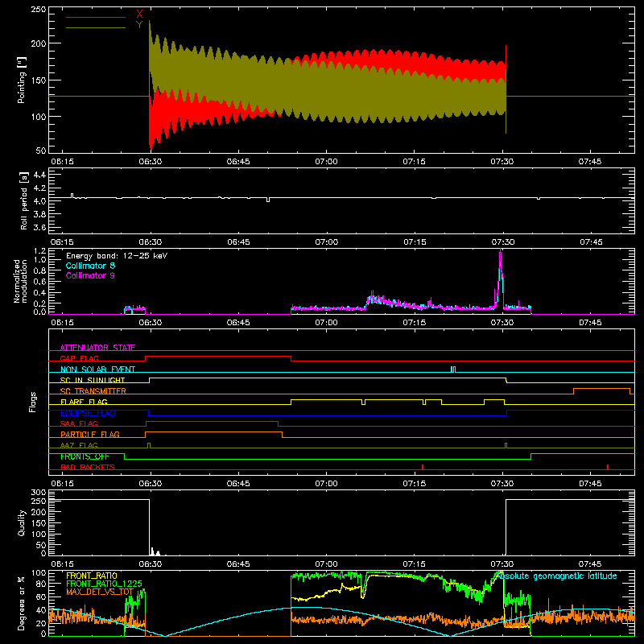Click the red X legend line

(x=96, y=17)
